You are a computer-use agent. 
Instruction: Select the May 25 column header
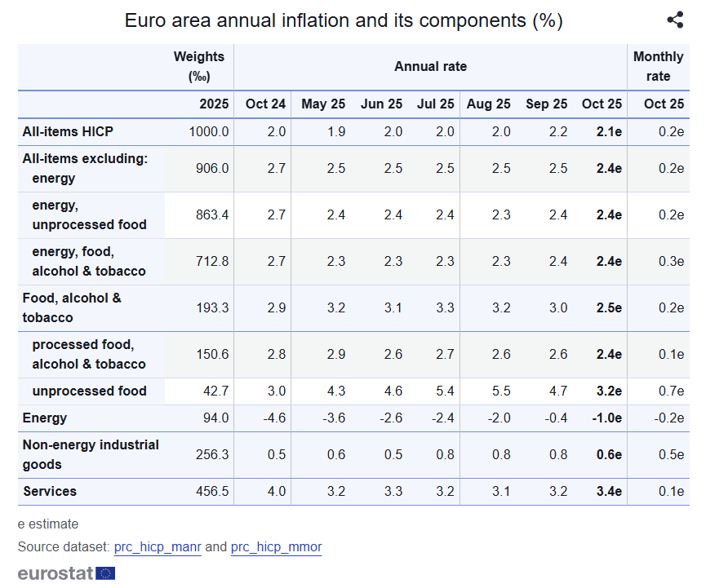click(x=323, y=104)
